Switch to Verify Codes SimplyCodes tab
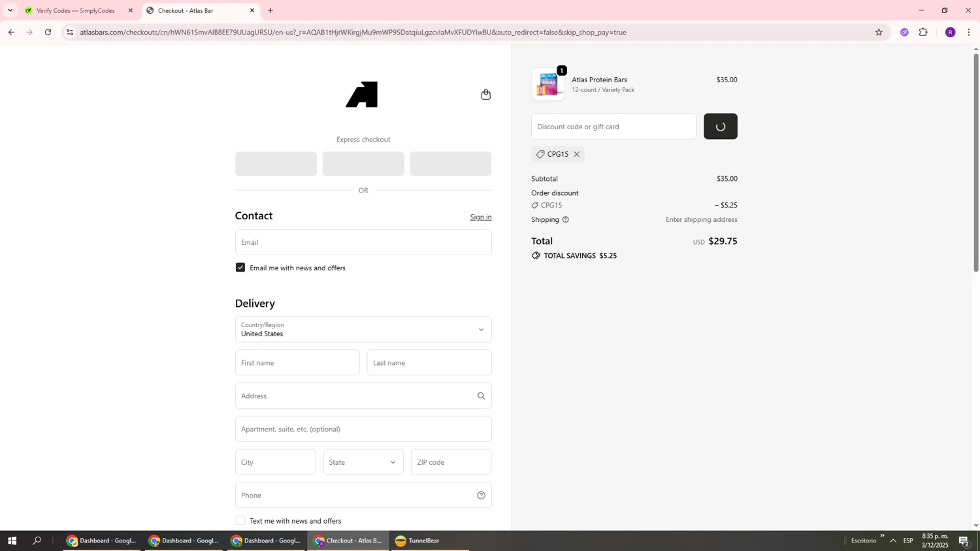Screen dimensions: 980x551 point(78,10)
